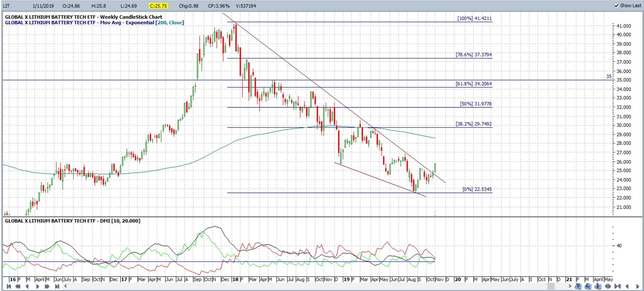
Task: Click the high value H:25.8
Action: (99, 6)
